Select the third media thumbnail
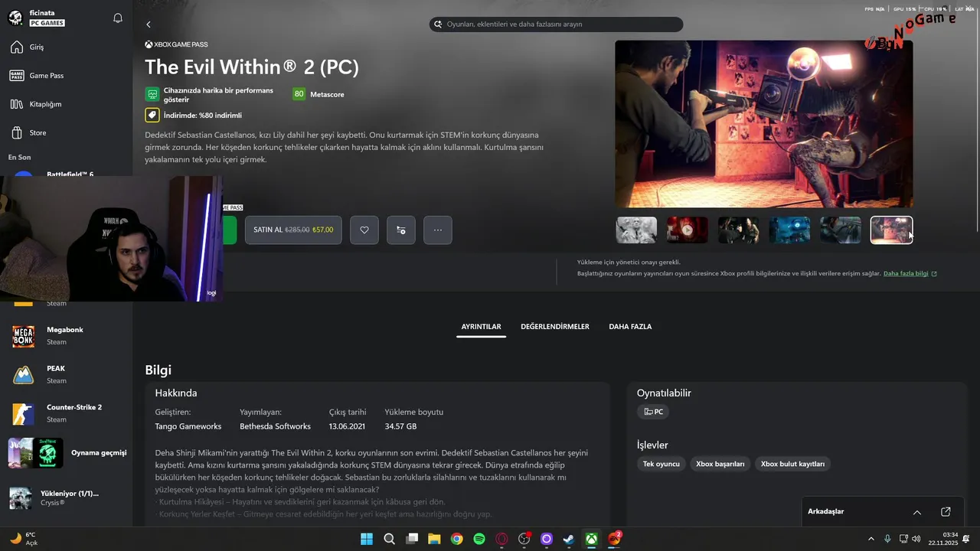 click(738, 230)
